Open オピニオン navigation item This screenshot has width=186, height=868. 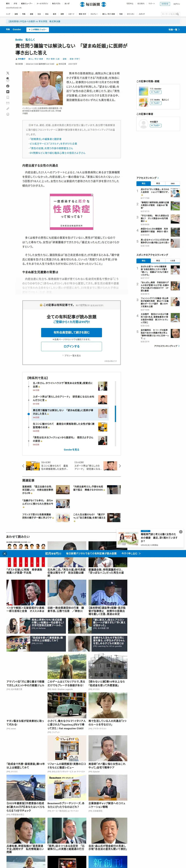[x=131, y=14]
